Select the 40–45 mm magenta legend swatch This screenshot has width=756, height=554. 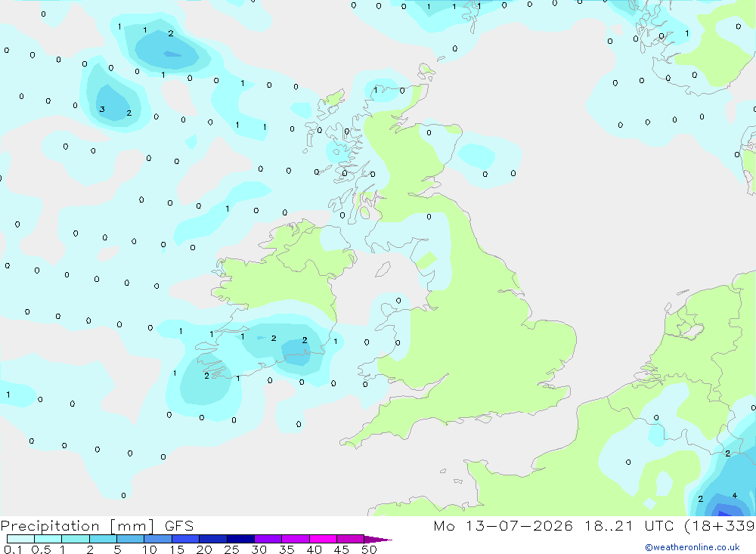coord(323,539)
